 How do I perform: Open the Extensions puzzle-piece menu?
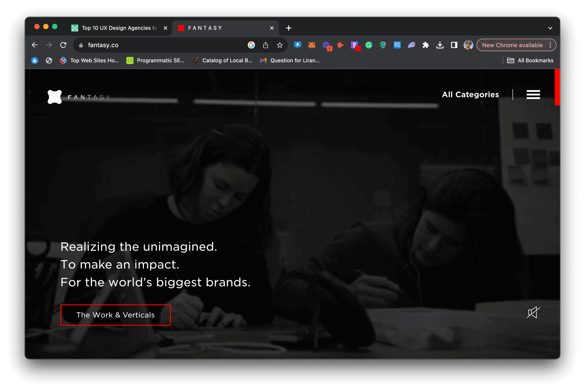(x=426, y=45)
